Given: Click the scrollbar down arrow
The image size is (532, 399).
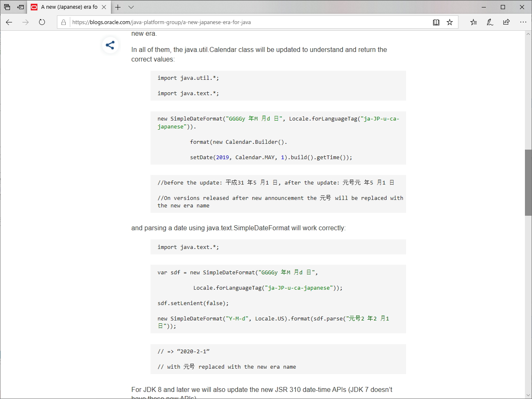Looking at the screenshot, I should 528,395.
